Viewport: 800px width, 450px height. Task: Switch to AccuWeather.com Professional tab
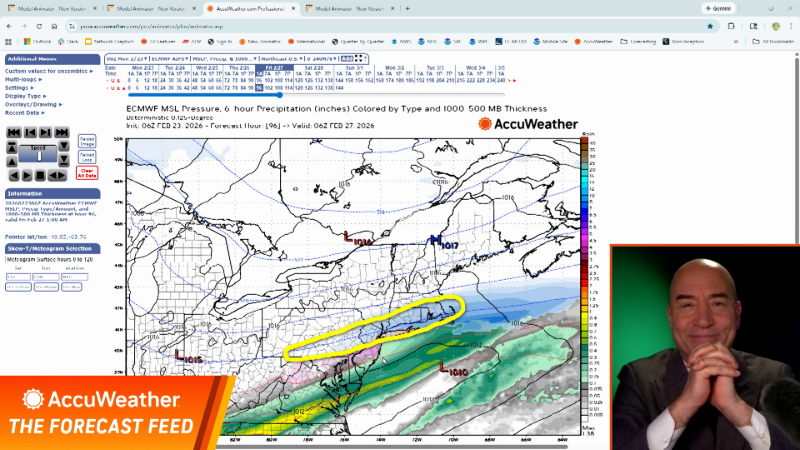click(252, 8)
